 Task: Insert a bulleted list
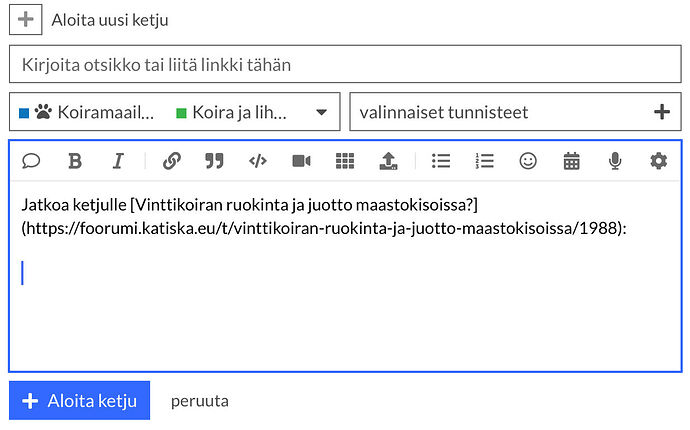[x=441, y=161]
